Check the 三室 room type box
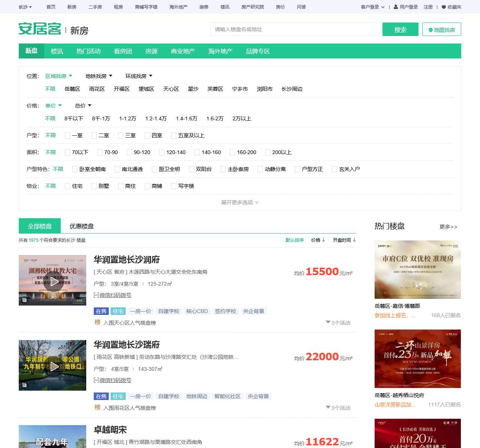This screenshot has height=448, width=480. point(121,135)
